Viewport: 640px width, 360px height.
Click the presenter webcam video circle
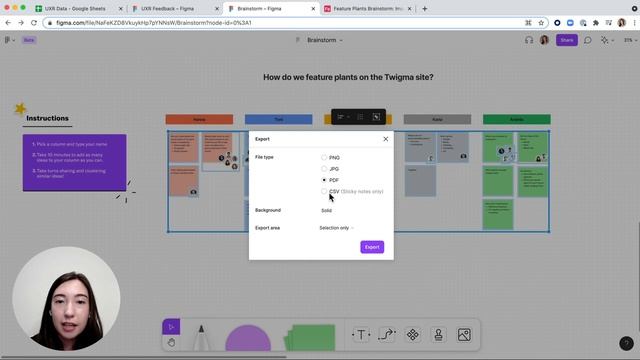66,298
